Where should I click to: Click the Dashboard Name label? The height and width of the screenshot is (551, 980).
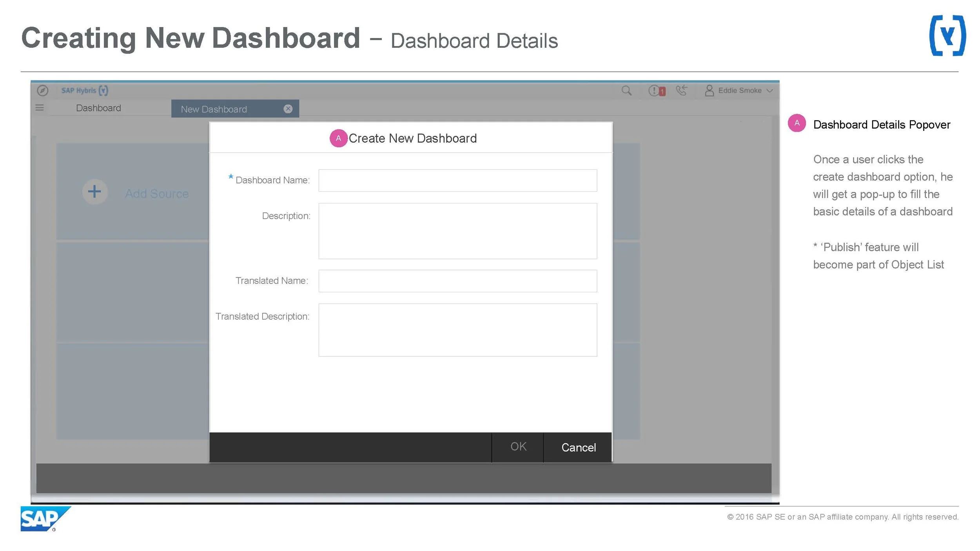[x=272, y=180]
